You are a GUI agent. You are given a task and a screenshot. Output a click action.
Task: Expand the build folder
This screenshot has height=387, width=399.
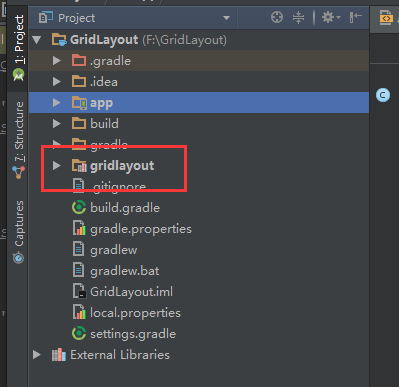(57, 124)
